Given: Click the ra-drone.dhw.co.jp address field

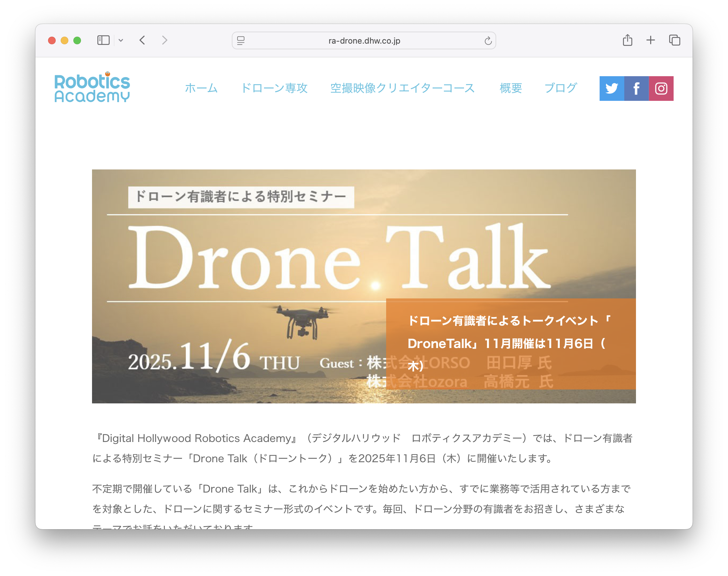Looking at the screenshot, I should tap(364, 41).
